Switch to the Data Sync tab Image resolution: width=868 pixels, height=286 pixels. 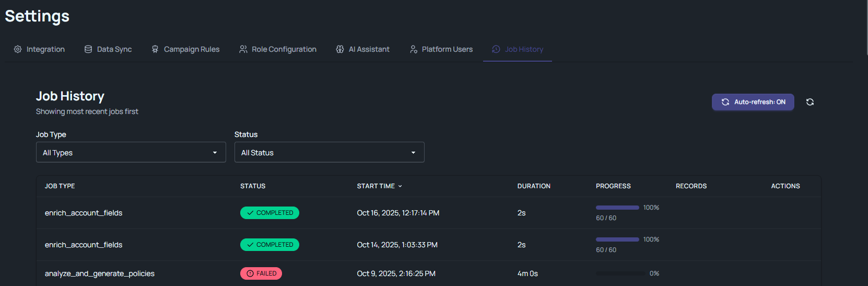(114, 49)
